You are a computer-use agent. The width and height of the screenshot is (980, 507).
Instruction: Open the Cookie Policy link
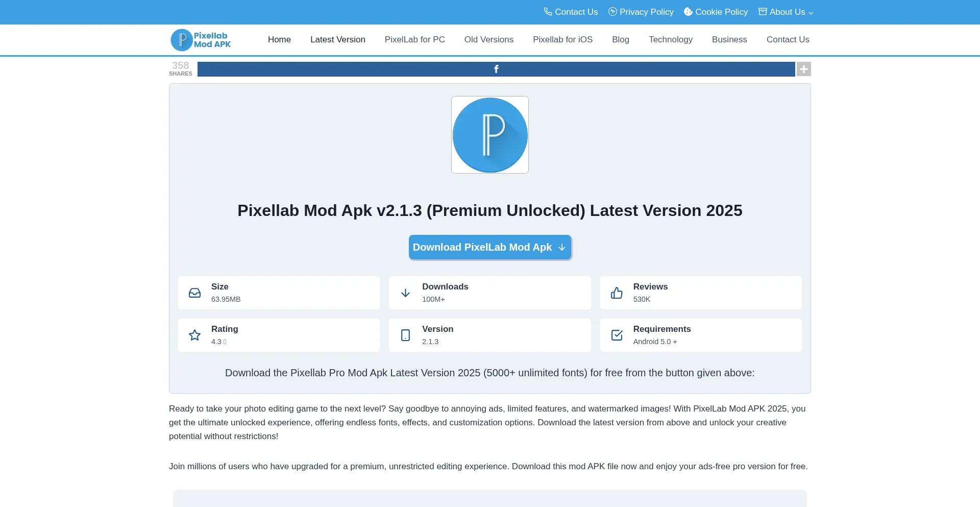721,12
